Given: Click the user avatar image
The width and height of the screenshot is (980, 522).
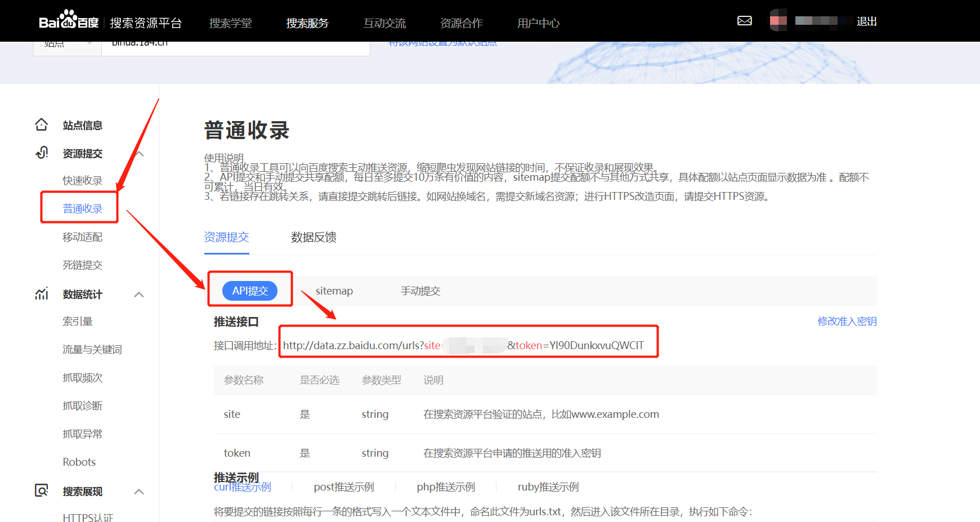Looking at the screenshot, I should point(778,21).
